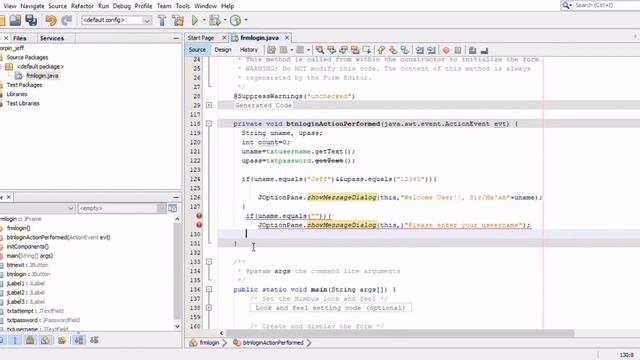
Task: Click Previous Bookmark icon
Action: click(381, 50)
